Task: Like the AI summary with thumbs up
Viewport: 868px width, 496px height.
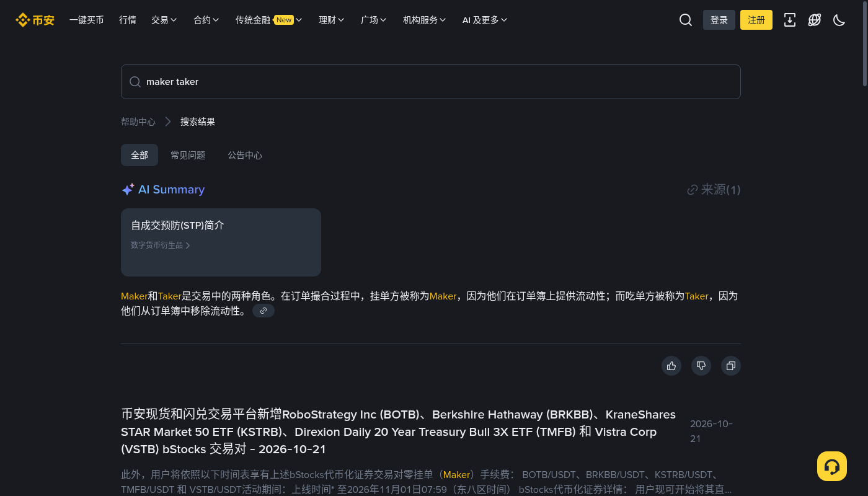Action: tap(671, 366)
